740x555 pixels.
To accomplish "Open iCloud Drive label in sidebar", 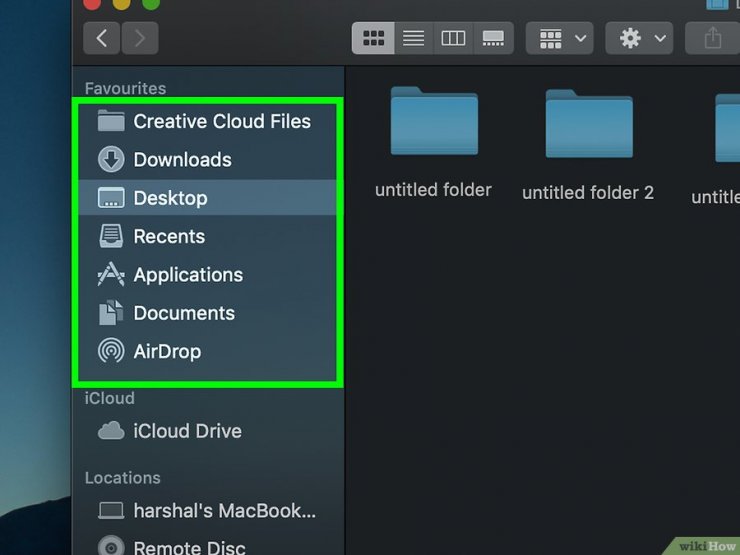I will tap(187, 431).
